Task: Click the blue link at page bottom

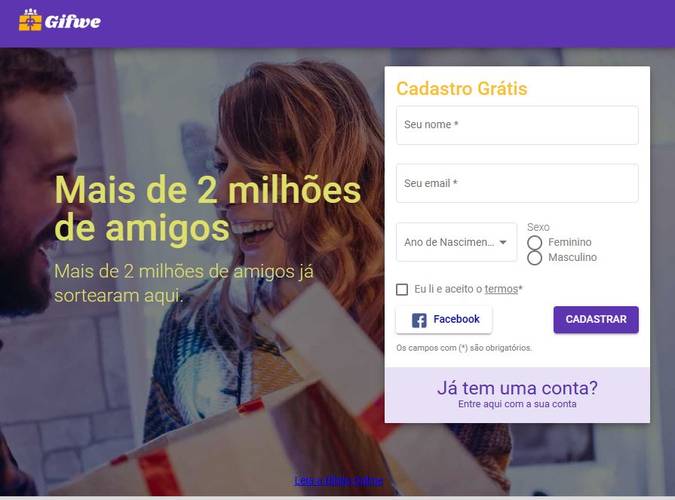Action: 338,481
